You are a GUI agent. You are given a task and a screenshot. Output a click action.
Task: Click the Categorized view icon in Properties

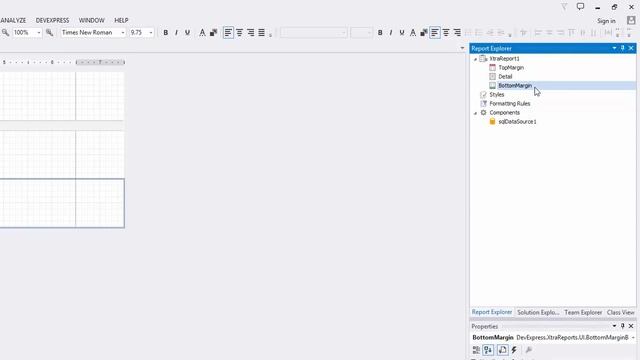476,350
